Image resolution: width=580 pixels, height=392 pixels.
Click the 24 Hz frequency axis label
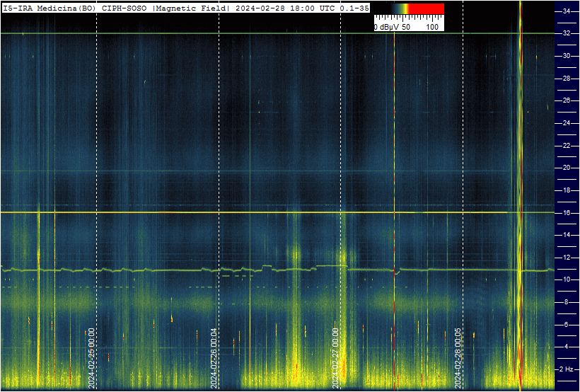click(567, 123)
